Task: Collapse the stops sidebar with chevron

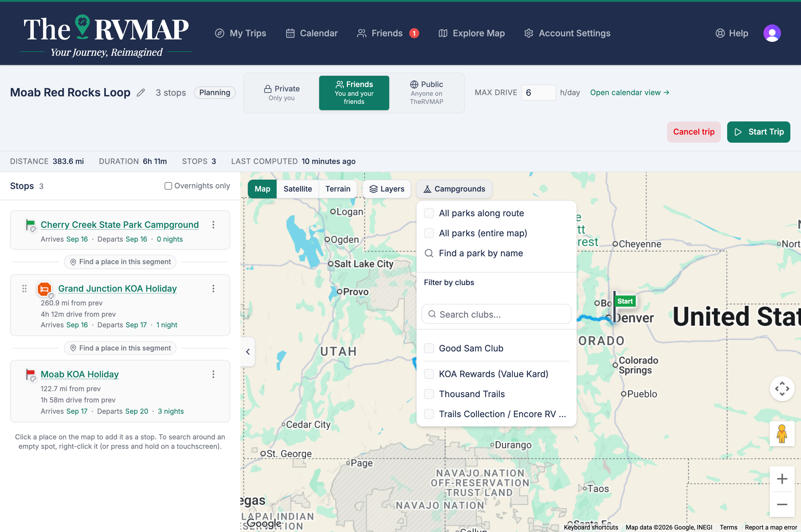Action: (248, 352)
